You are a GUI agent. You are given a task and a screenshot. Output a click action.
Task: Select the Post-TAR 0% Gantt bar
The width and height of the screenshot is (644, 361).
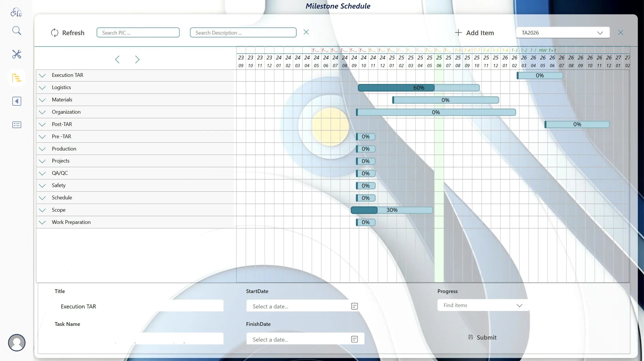pos(577,124)
